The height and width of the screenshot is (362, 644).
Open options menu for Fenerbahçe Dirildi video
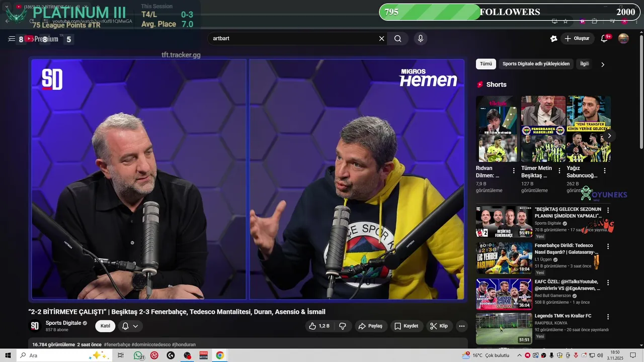point(608,247)
